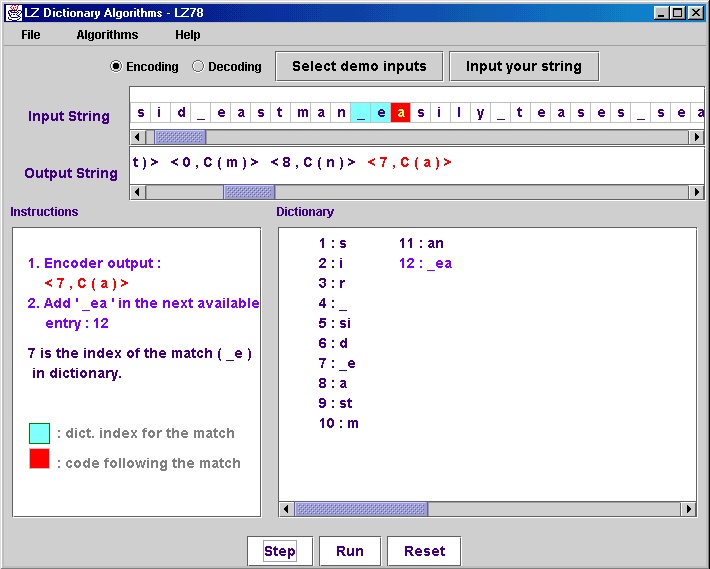This screenshot has height=569, width=710.
Task: Maximize the LZ Dictionary Algorithms window
Action: [x=678, y=13]
